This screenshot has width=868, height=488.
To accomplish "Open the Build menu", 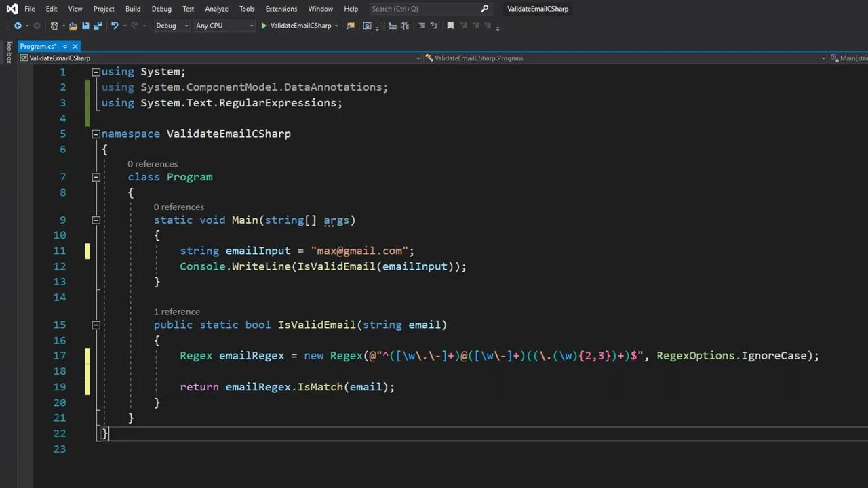I will 133,9.
